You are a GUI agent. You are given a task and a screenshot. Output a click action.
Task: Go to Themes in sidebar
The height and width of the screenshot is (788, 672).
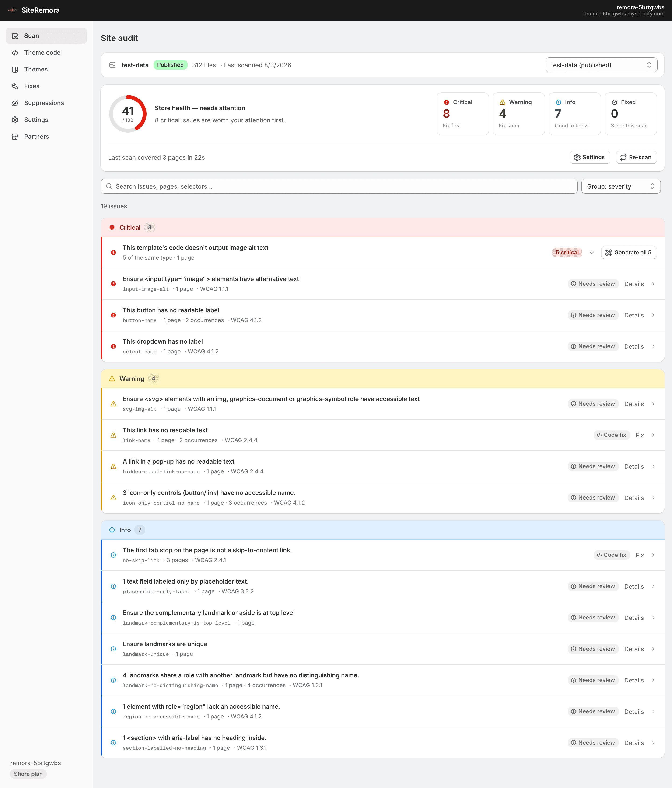tap(46, 69)
